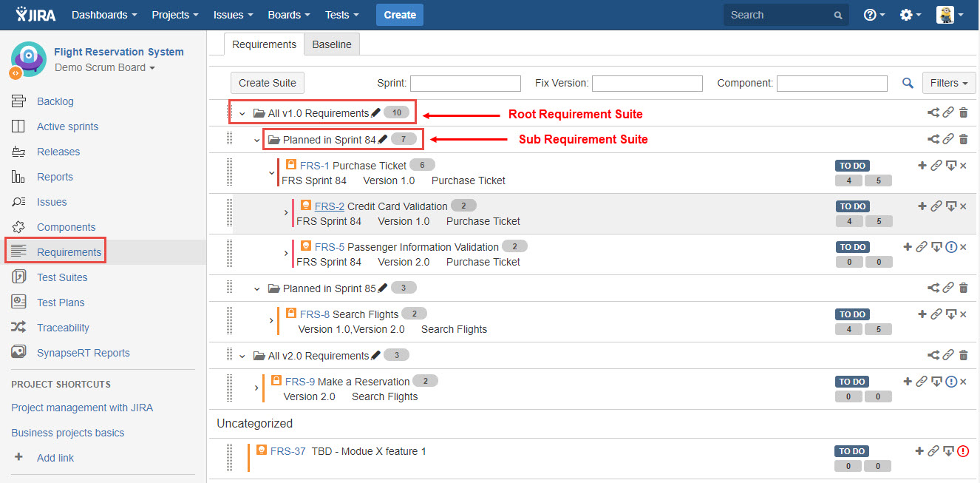Click link icon on All v1.0 Requirements row
The height and width of the screenshot is (483, 980).
[x=948, y=113]
